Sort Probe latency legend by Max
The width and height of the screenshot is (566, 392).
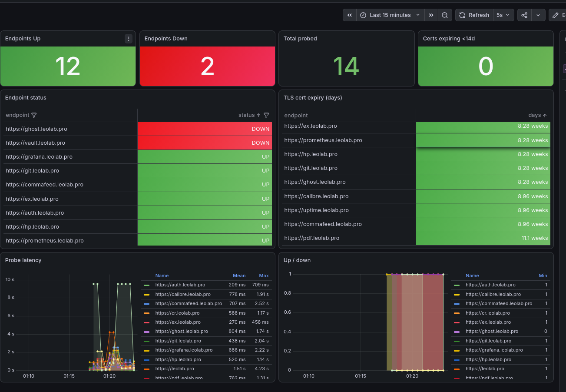[x=264, y=276]
